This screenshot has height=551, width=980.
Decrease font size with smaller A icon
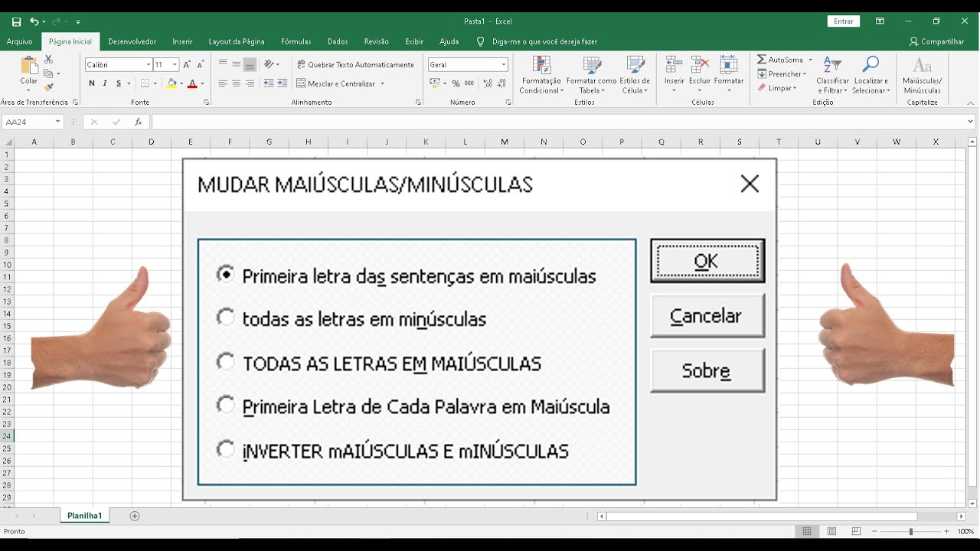pyautogui.click(x=201, y=64)
